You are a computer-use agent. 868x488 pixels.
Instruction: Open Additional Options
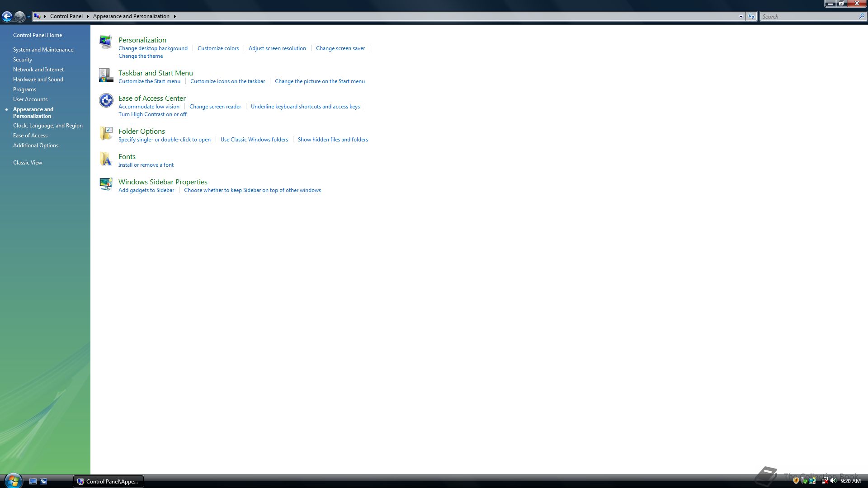(36, 145)
